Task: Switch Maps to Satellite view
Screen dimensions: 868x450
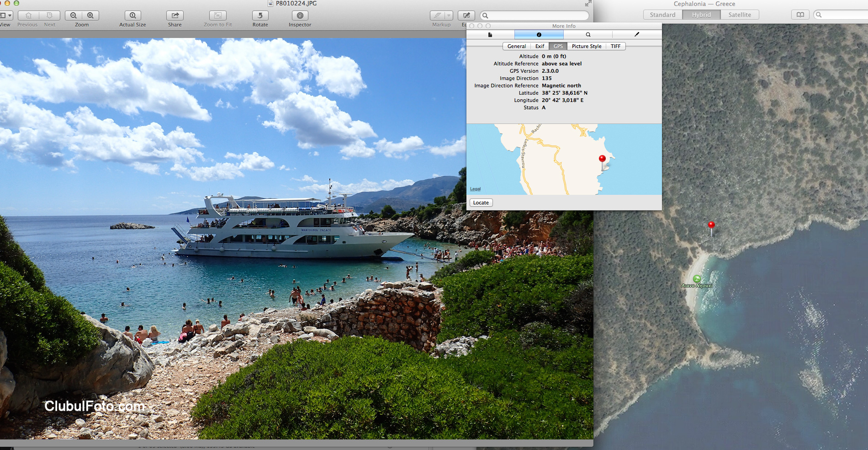Action: [x=739, y=15]
